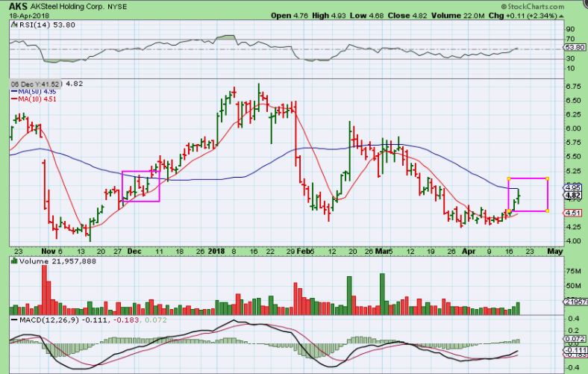Click the Volume 22.0M header value
This screenshot has height=374, width=588.
(x=458, y=16)
